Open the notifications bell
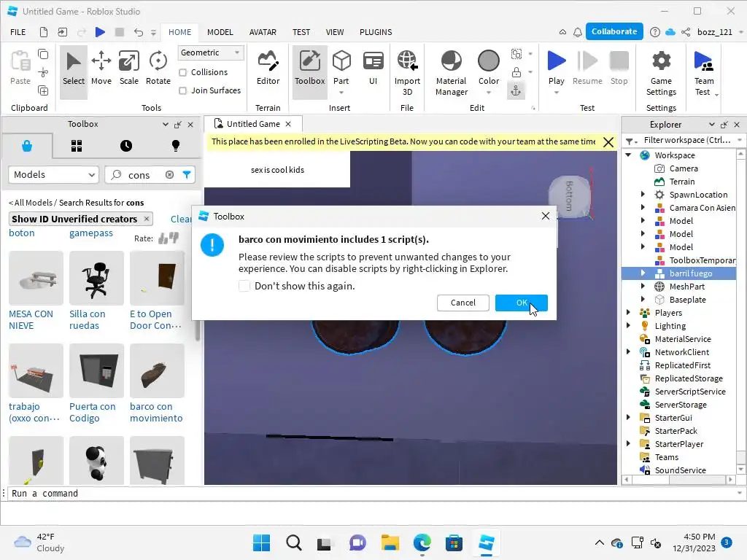747x560 pixels. [x=578, y=32]
